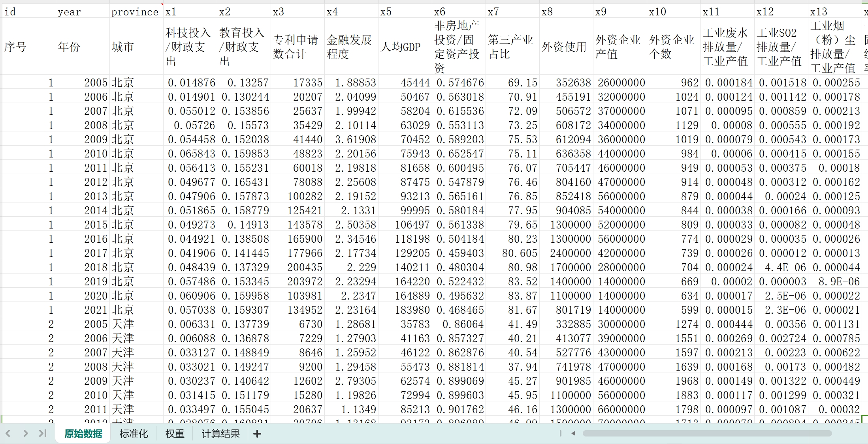This screenshot has height=444, width=868.
Task: Click the 天津 cell for year 2005
Action: pyautogui.click(x=136, y=324)
